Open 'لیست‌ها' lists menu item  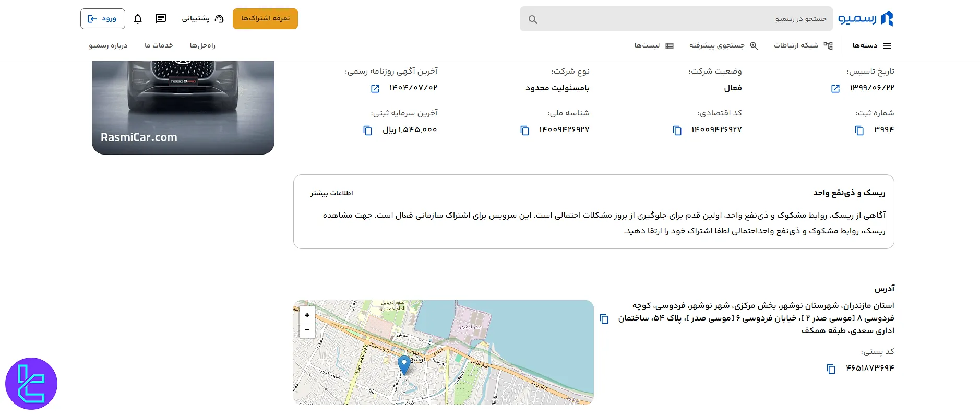click(654, 46)
